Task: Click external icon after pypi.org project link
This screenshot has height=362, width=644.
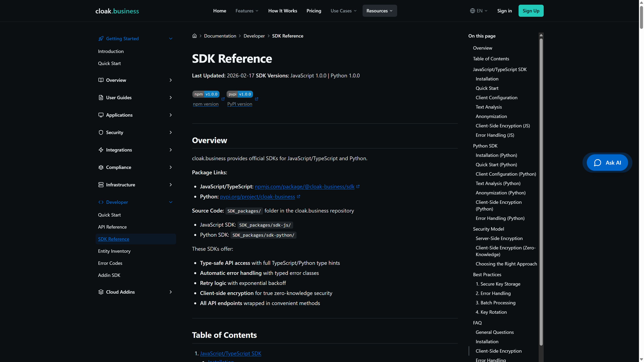Action: coord(298,196)
